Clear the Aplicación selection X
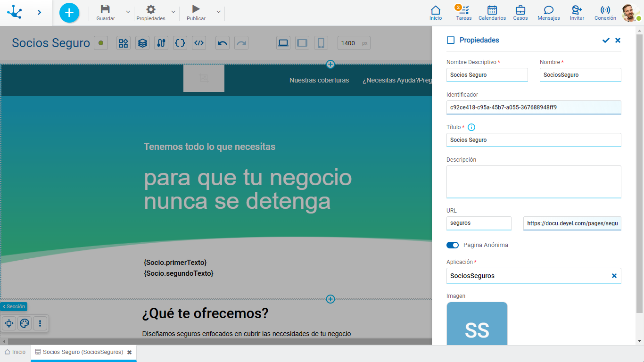This screenshot has width=644, height=362. coord(614,276)
